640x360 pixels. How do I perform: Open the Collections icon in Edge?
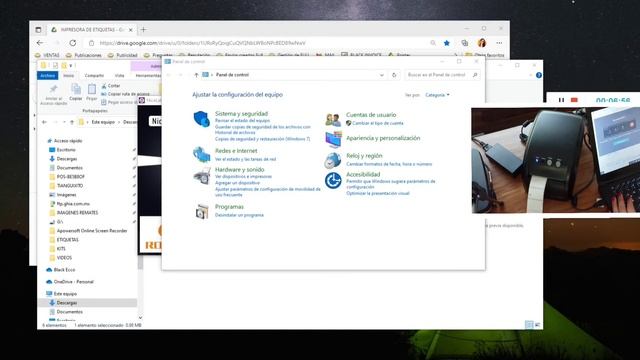pos(464,43)
